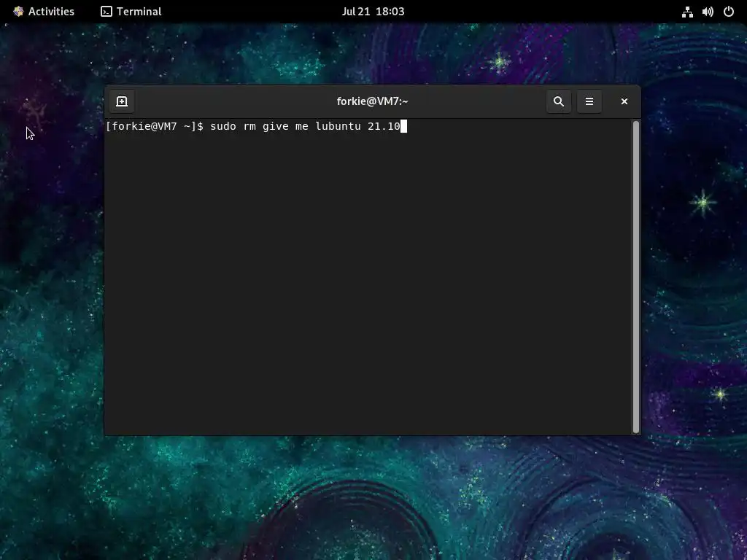Click the 'forkie@VM7:~' window title

coord(373,101)
